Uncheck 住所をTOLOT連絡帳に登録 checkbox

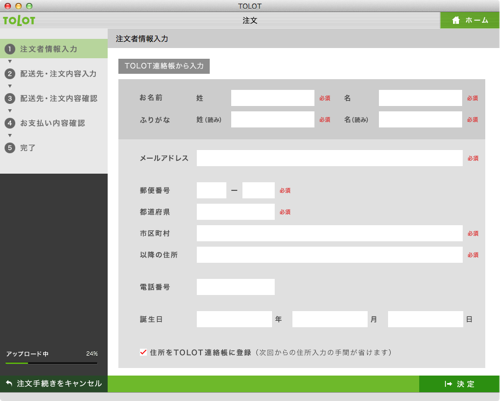click(x=143, y=352)
